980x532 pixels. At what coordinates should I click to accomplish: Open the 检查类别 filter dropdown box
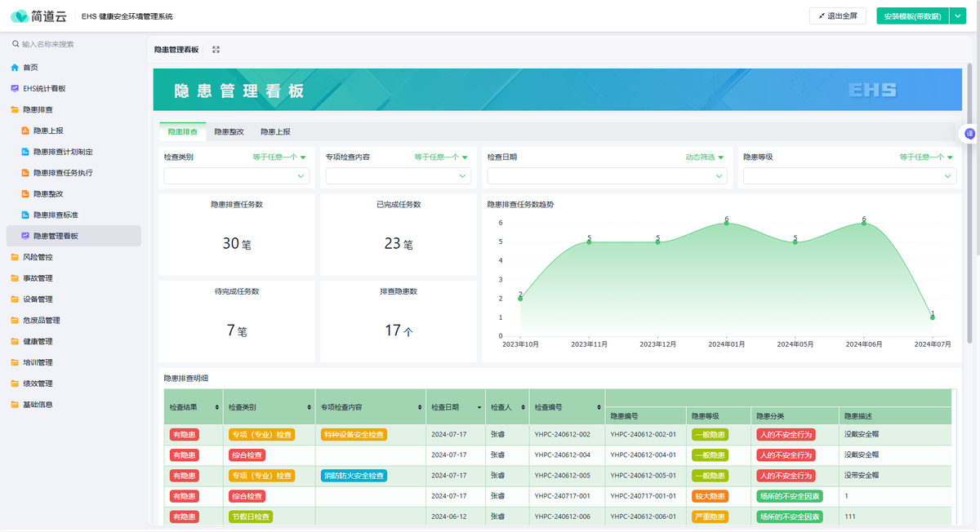tap(235, 175)
